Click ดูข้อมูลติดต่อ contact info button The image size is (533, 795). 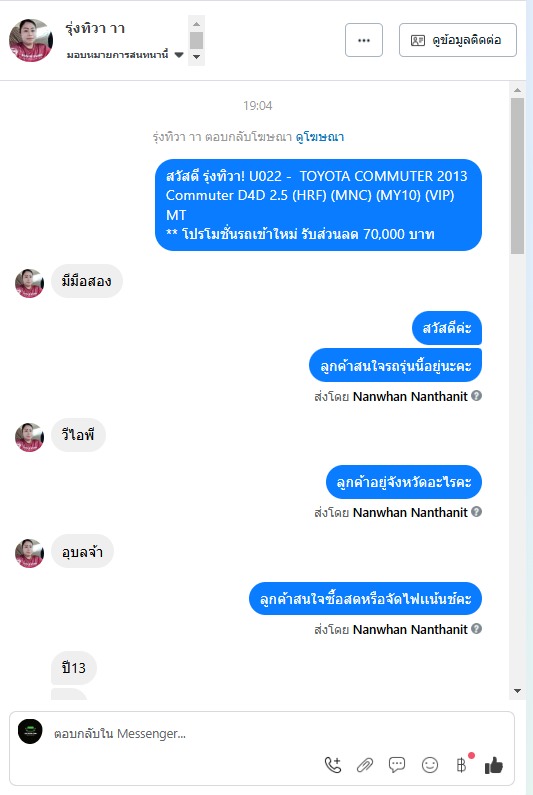pos(457,40)
